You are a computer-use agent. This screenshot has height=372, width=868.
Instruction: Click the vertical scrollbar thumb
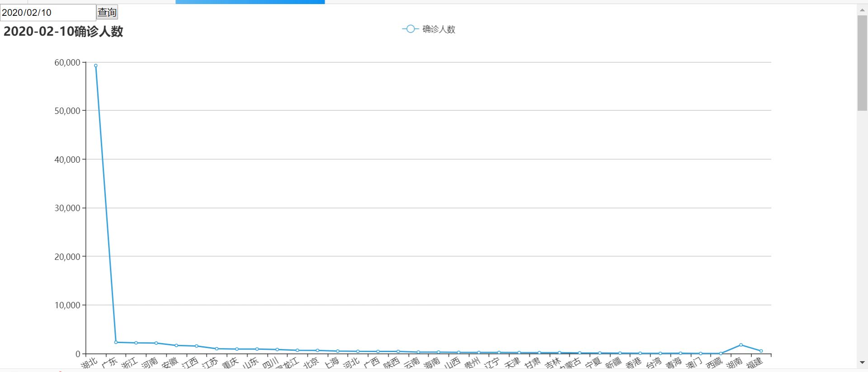point(862,63)
